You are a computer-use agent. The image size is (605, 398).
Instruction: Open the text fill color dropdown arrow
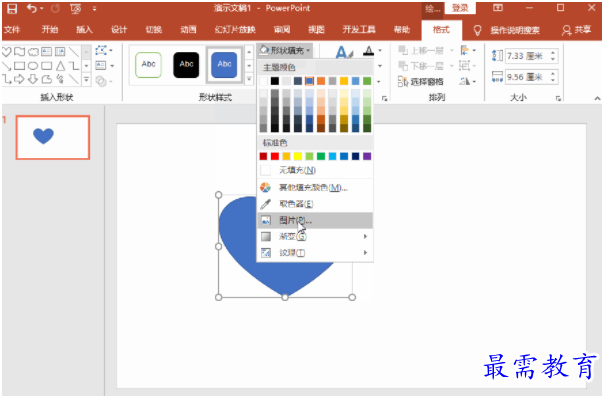tap(380, 51)
